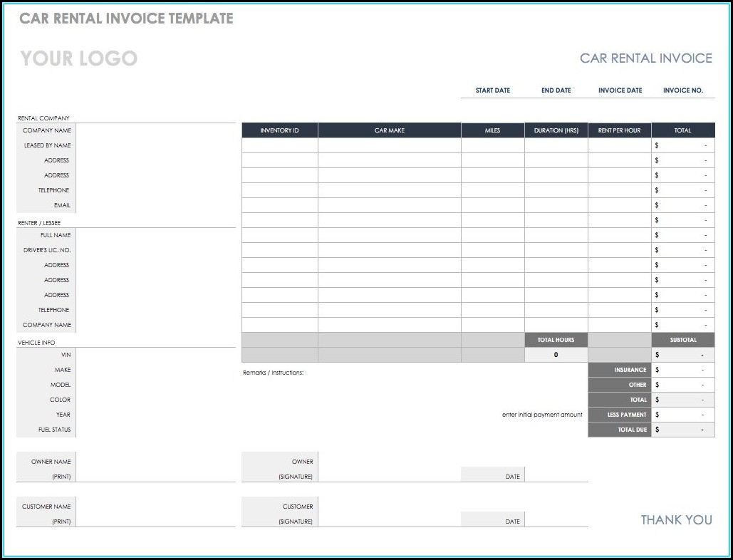The width and height of the screenshot is (733, 560).
Task: Select the Invoice No. header cell
Action: coord(682,90)
